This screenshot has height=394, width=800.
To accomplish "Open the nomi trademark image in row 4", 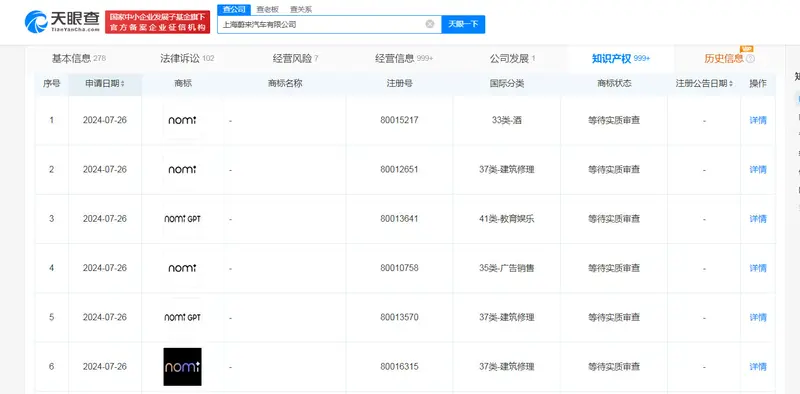I will pyautogui.click(x=183, y=268).
